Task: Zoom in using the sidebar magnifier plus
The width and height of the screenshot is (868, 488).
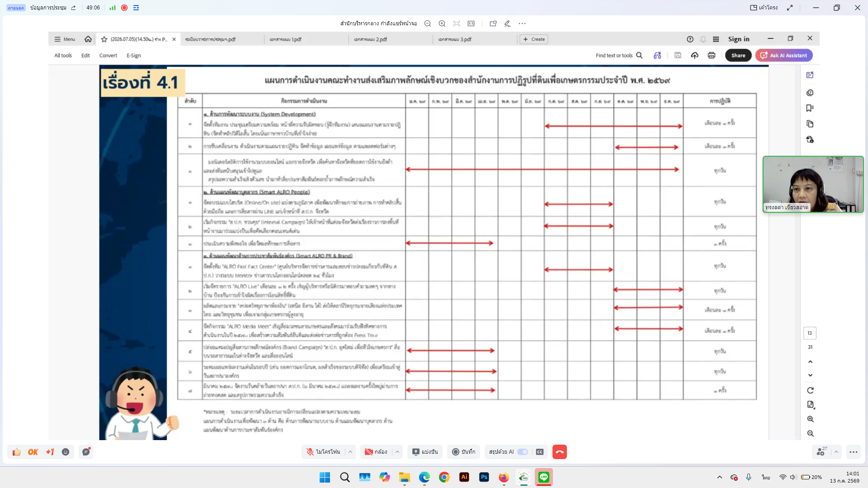Action: (x=810, y=419)
